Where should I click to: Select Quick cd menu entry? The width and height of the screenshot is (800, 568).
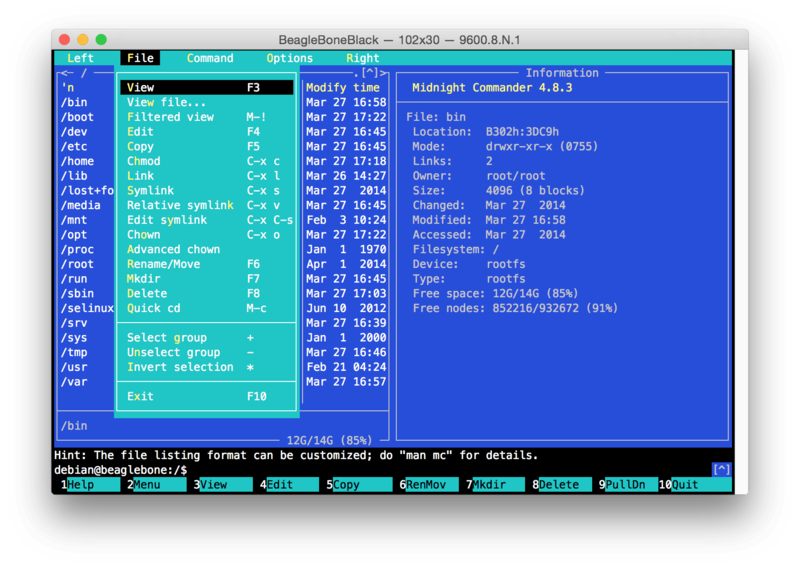(154, 308)
